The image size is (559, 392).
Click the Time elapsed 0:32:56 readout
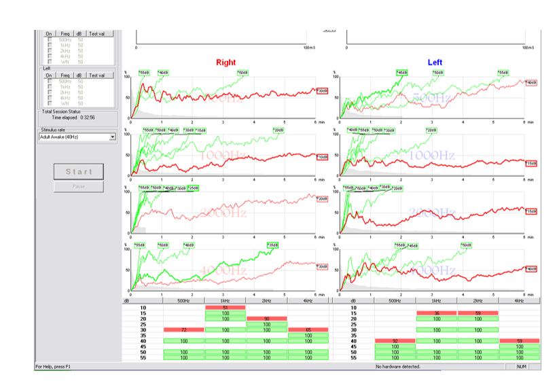coord(73,118)
